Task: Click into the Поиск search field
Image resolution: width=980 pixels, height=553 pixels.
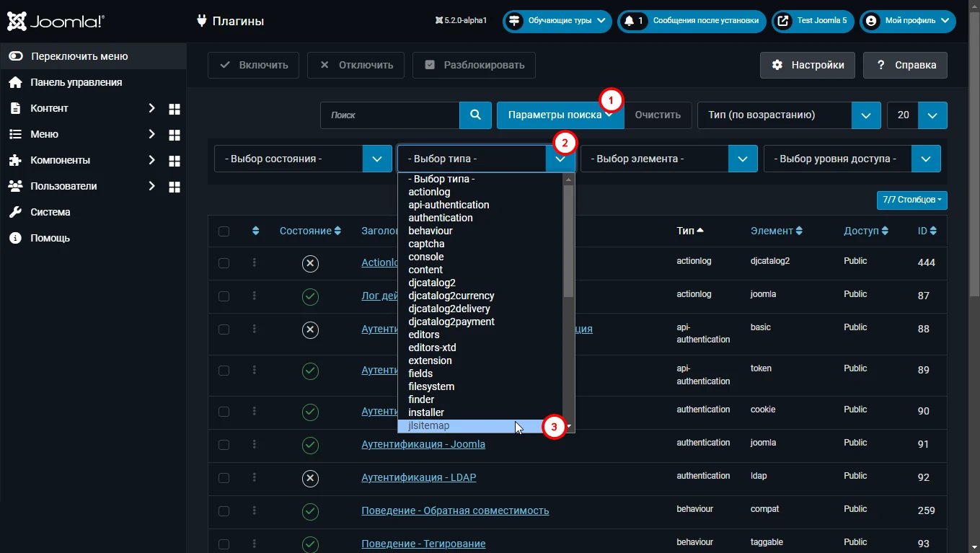Action: pyautogui.click(x=390, y=115)
